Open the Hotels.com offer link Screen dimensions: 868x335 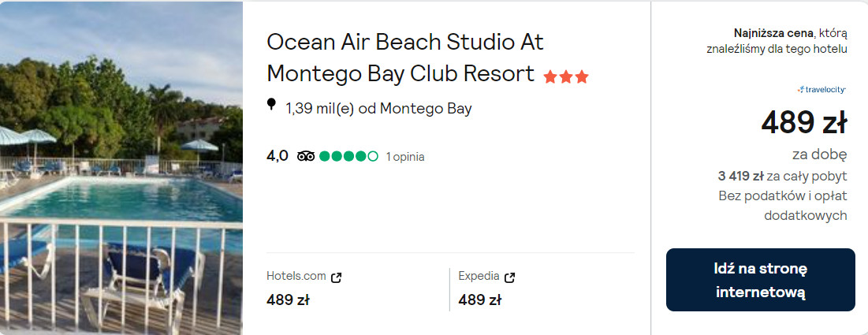pyautogui.click(x=296, y=276)
